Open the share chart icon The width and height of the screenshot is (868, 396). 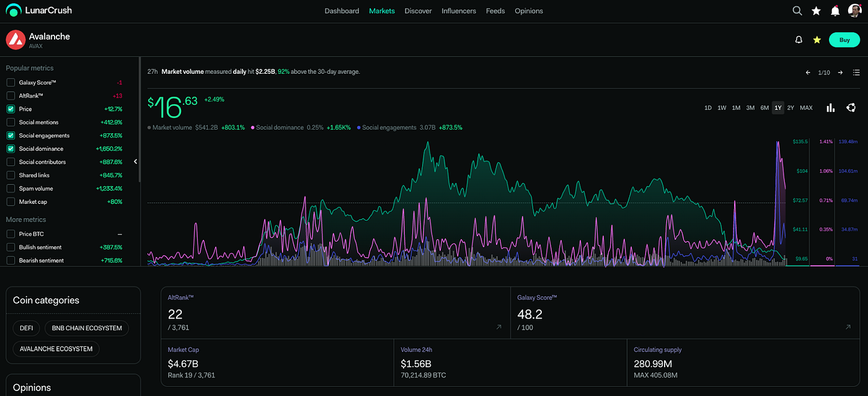851,108
